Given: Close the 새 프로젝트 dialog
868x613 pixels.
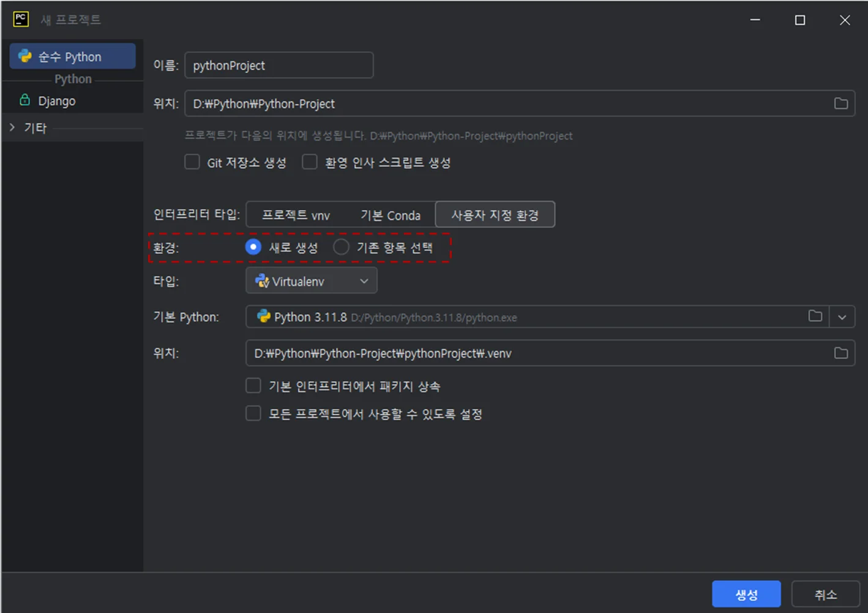Looking at the screenshot, I should point(845,20).
